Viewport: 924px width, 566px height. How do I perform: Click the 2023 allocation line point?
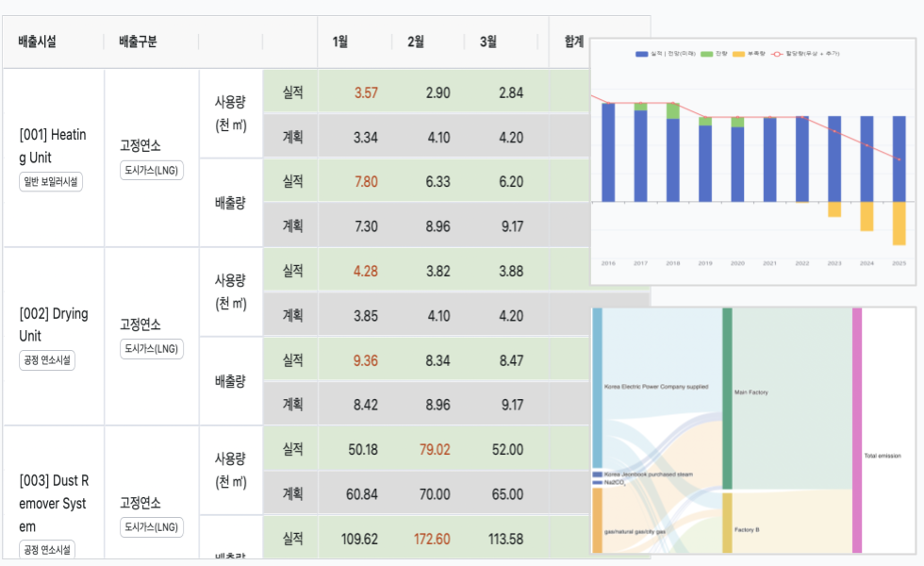pos(834,131)
